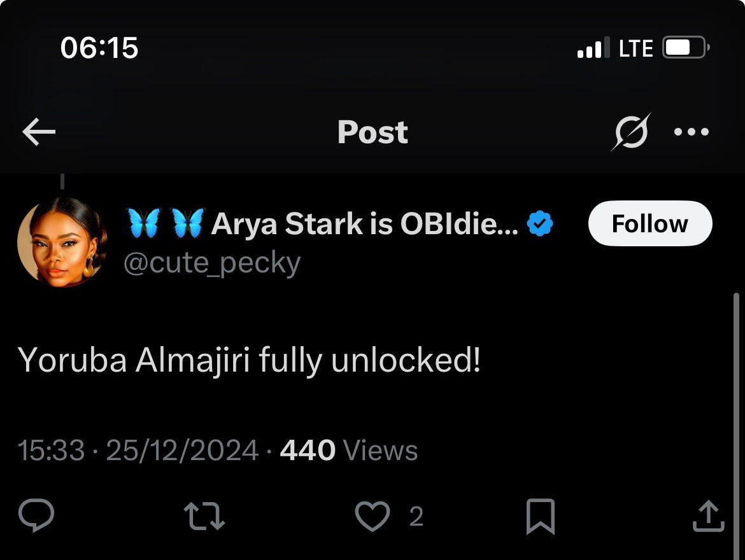Tap the blue verified badge
This screenshot has width=745, height=560.
[540, 224]
